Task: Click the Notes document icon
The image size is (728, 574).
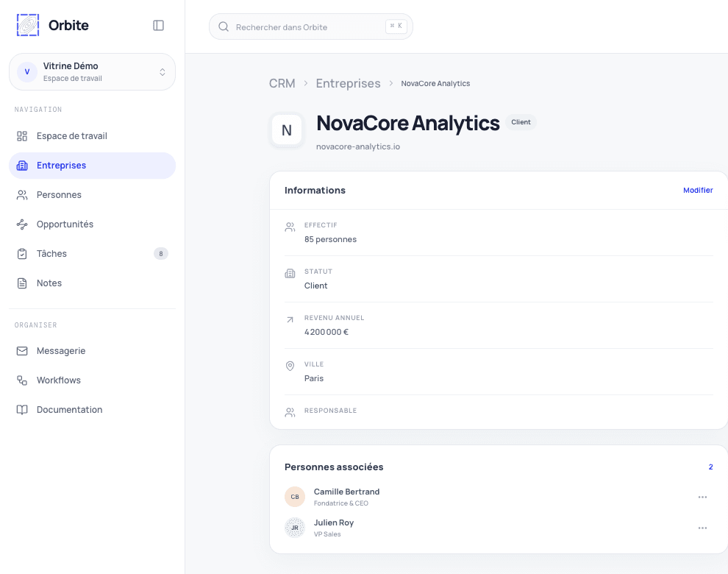Action: 22,283
